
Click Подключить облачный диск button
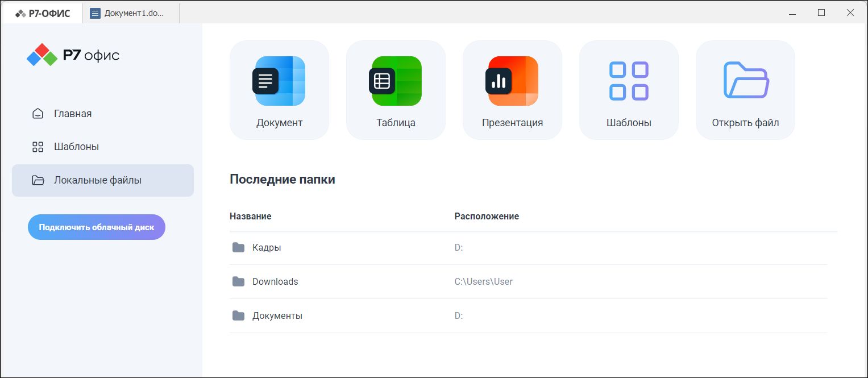pyautogui.click(x=97, y=227)
